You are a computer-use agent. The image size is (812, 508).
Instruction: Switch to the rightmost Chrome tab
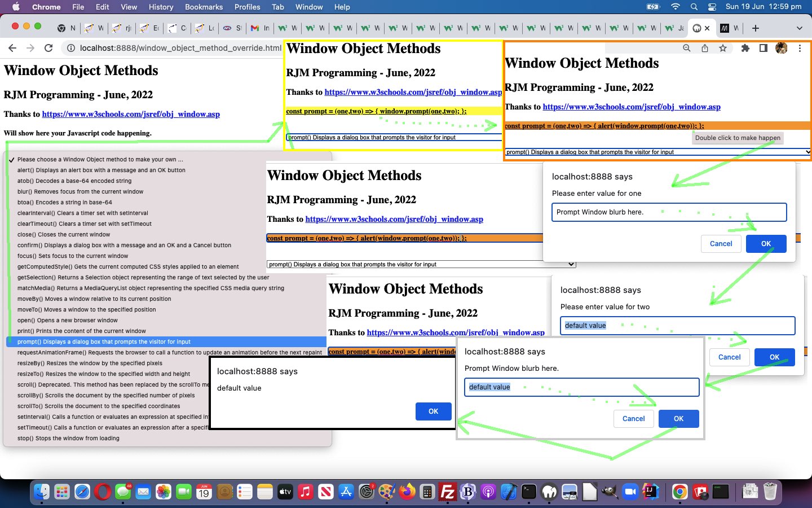729,28
